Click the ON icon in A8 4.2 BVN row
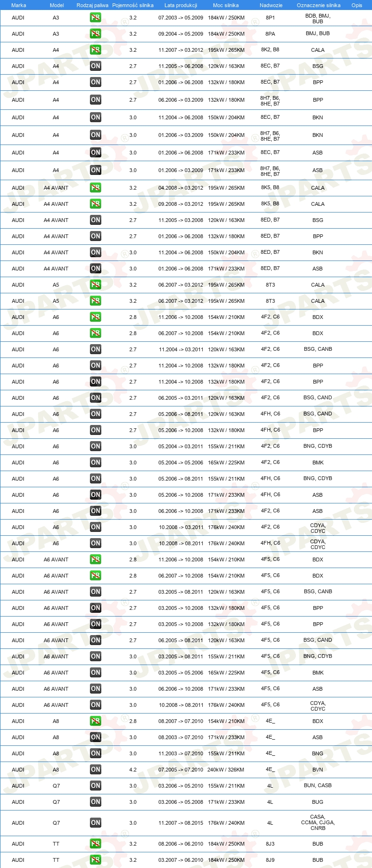 tap(96, 770)
